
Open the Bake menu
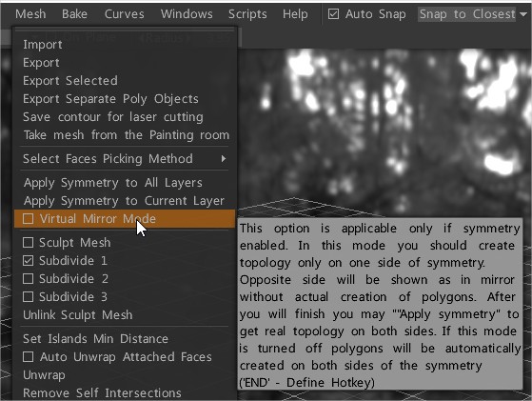pos(74,14)
